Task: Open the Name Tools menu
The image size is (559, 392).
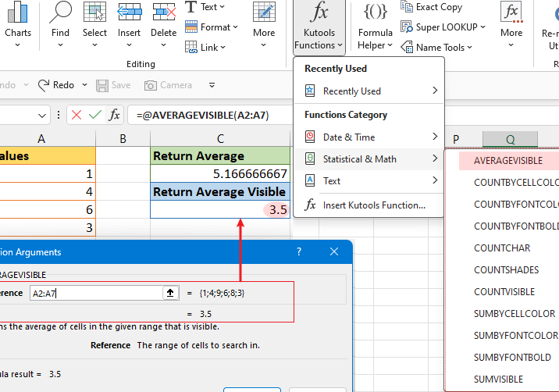Action: [x=436, y=47]
